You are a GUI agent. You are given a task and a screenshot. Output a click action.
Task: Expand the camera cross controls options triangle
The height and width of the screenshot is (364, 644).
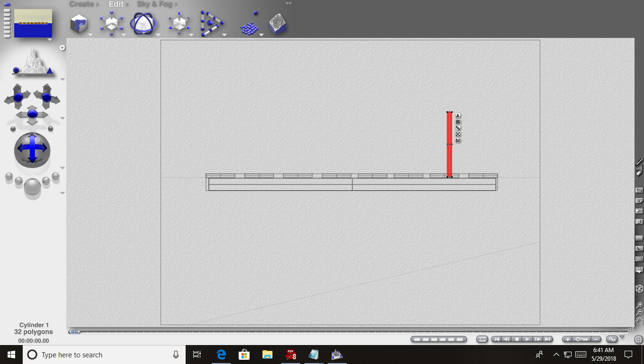click(62, 118)
